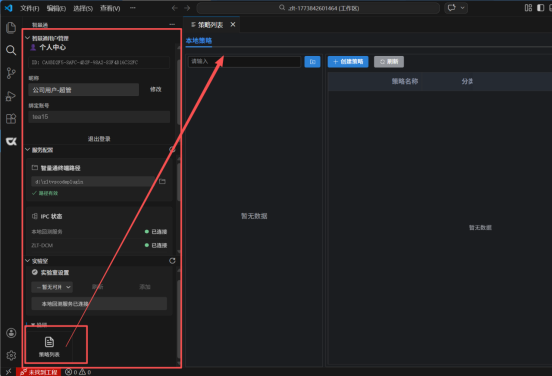Click the 策略列表 document icon in sidebar
Image resolution: width=552 pixels, height=376 pixels.
49,341
